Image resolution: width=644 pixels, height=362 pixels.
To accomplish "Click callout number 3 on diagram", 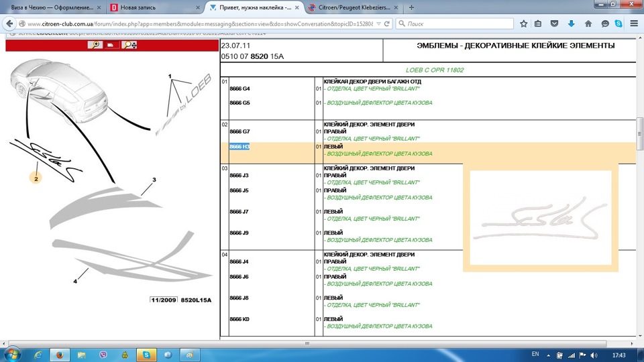I will click(154, 180).
